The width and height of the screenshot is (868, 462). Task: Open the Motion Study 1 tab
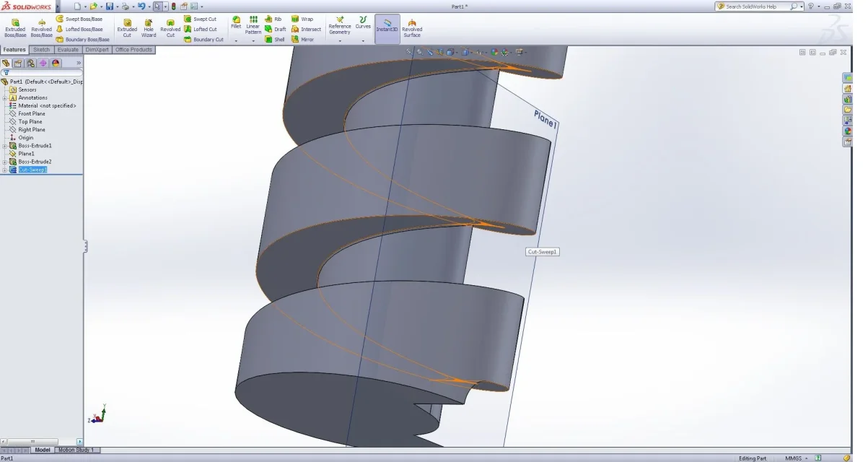coord(76,450)
